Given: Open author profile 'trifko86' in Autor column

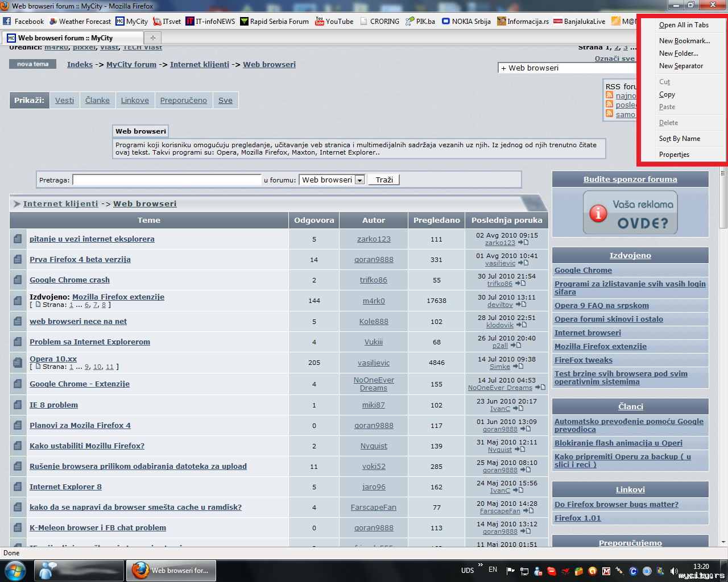Looking at the screenshot, I should [374, 280].
